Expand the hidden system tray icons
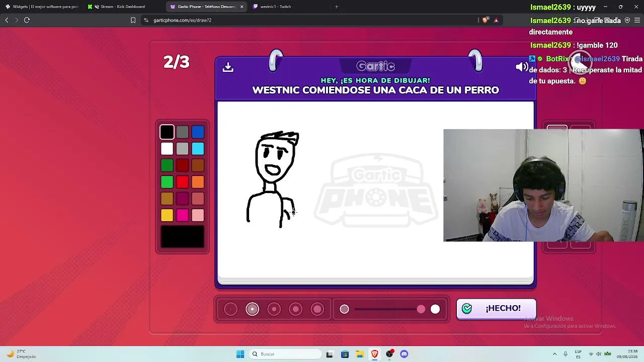 (554, 354)
